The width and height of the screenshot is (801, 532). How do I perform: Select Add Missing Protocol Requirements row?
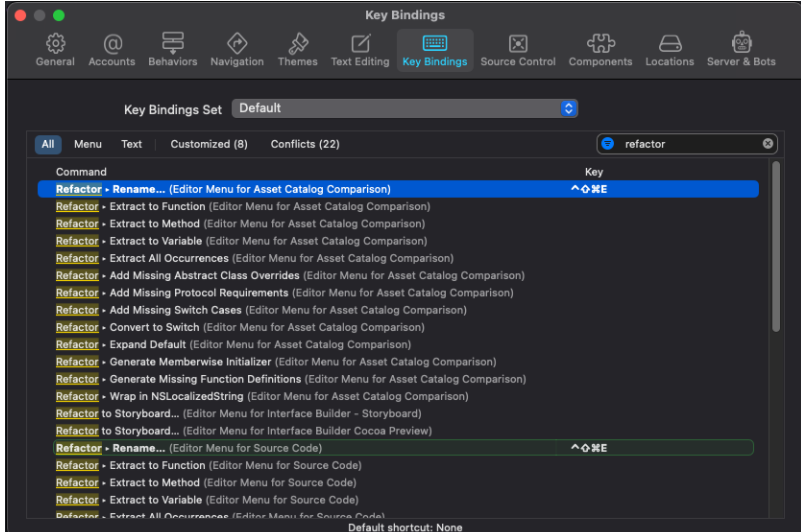(x=398, y=293)
